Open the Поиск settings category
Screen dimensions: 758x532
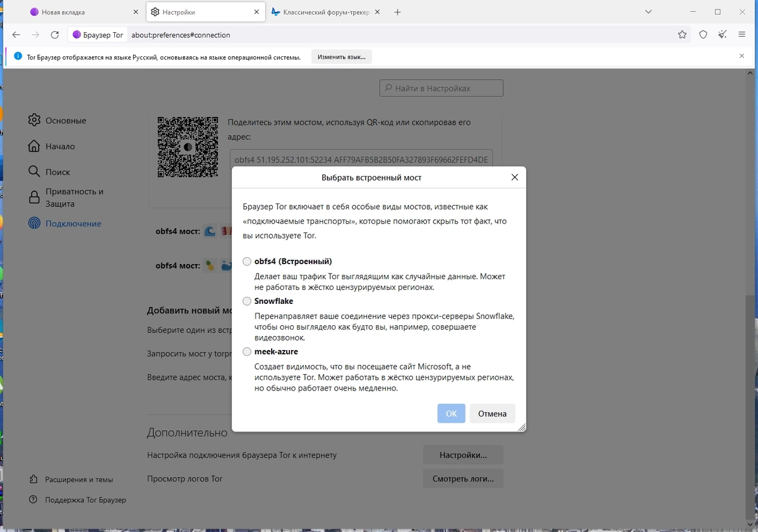tap(57, 172)
